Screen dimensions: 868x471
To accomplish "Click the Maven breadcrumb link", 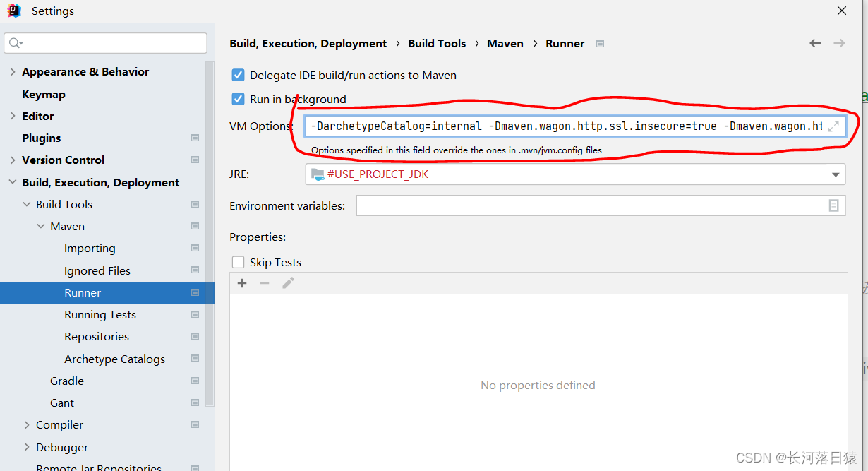I will pyautogui.click(x=505, y=44).
